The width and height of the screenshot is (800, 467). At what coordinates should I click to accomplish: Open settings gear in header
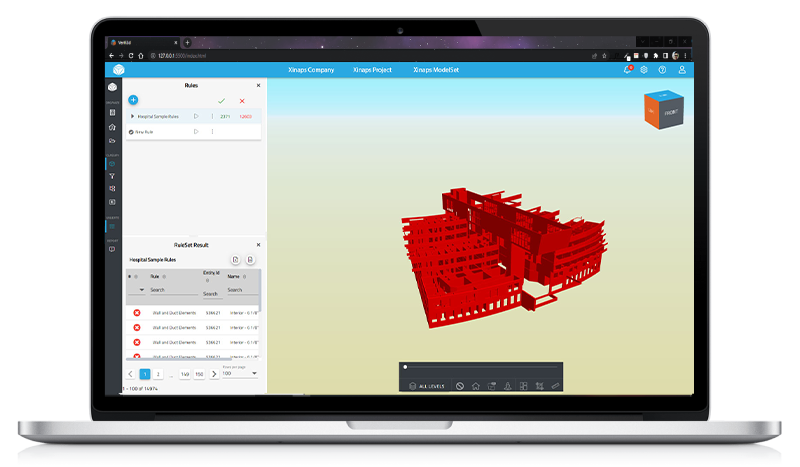[x=644, y=70]
